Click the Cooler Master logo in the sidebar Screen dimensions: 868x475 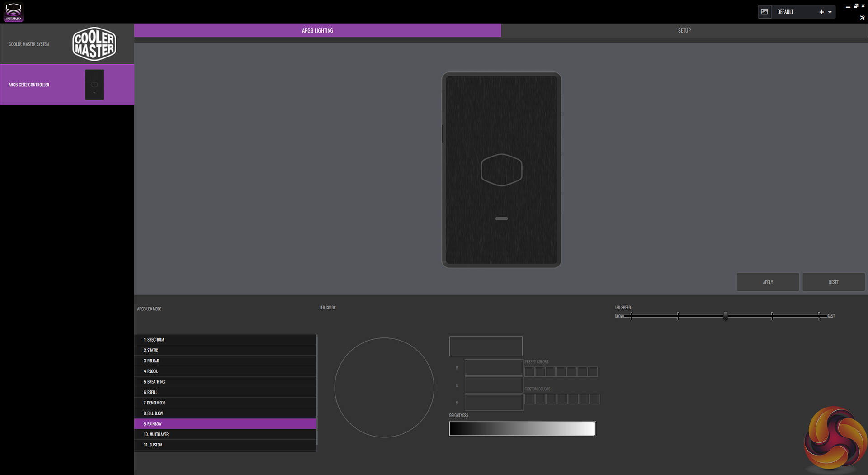pyautogui.click(x=94, y=44)
